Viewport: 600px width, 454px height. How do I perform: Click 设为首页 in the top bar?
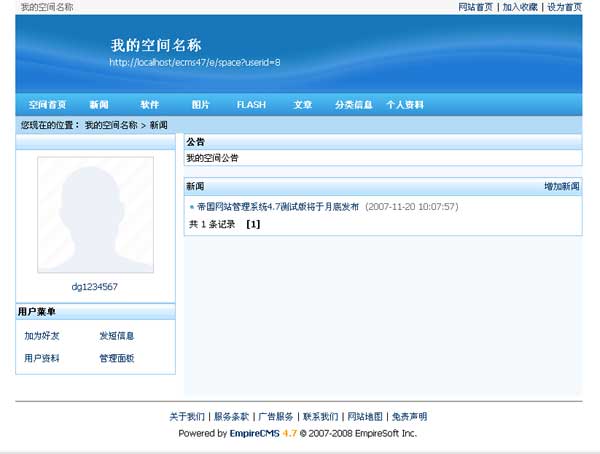coord(564,7)
